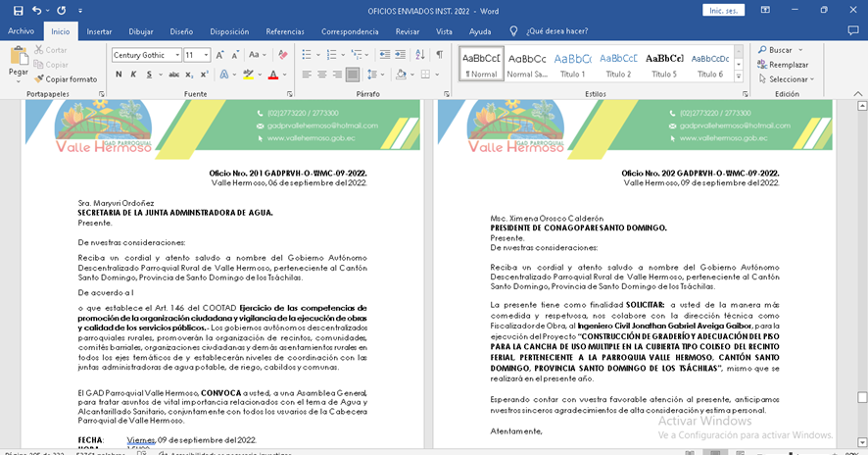The height and width of the screenshot is (455, 868).
Task: Open the Referencias ribbon tab
Action: click(284, 31)
